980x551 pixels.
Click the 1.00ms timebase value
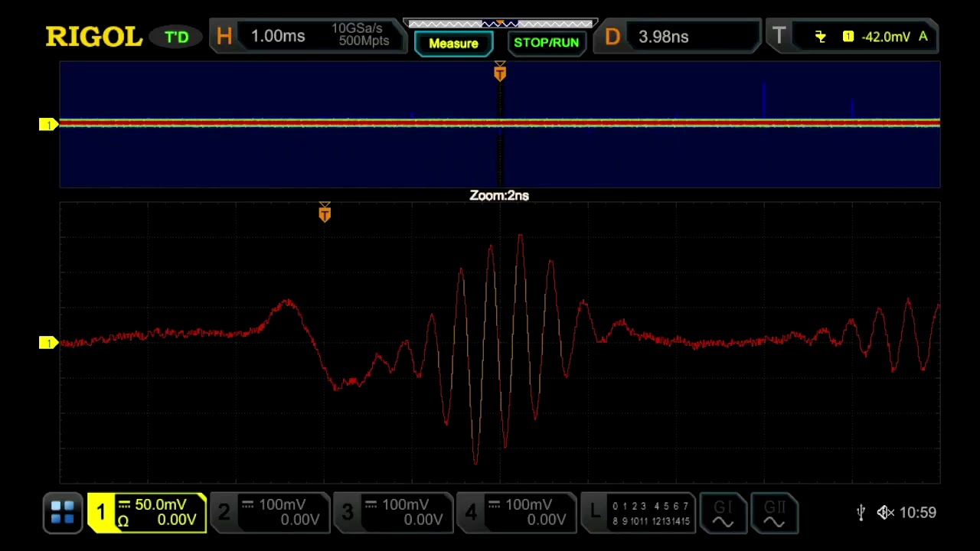click(278, 37)
